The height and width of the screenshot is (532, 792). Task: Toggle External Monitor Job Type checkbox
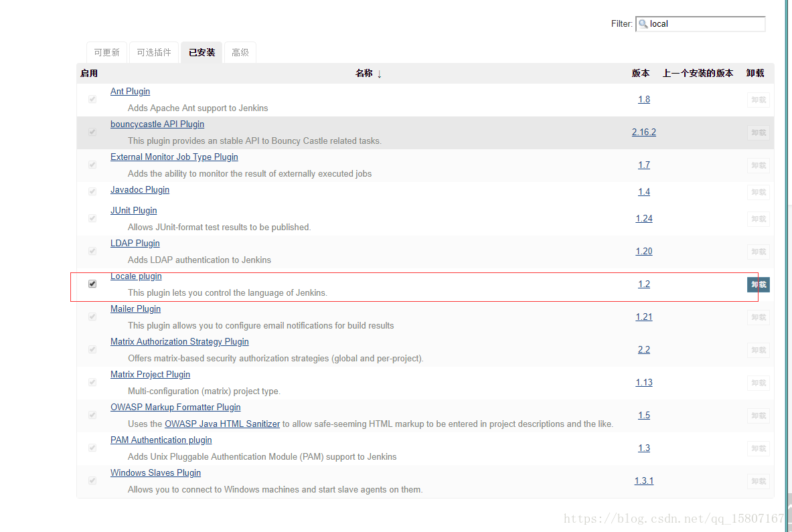[x=92, y=165]
